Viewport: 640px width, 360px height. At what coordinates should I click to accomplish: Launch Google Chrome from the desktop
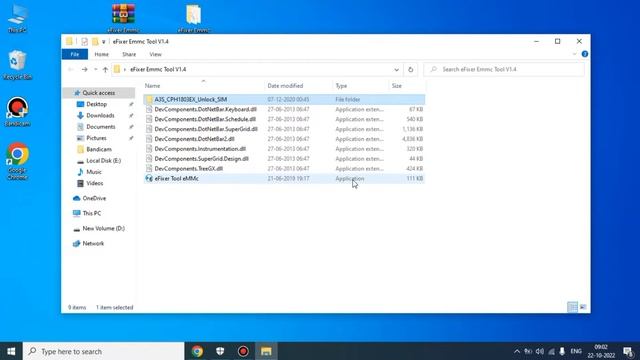(x=17, y=161)
